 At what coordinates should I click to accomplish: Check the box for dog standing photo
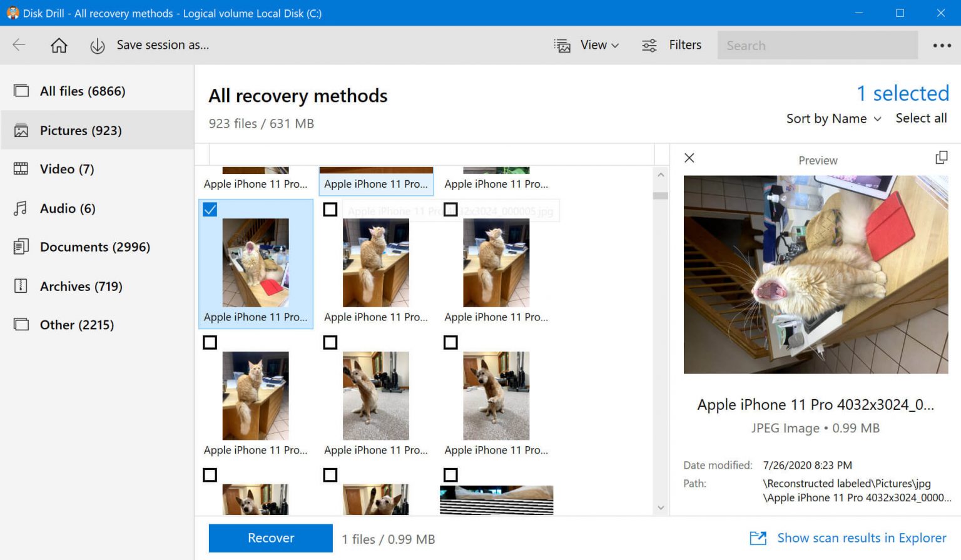point(330,342)
